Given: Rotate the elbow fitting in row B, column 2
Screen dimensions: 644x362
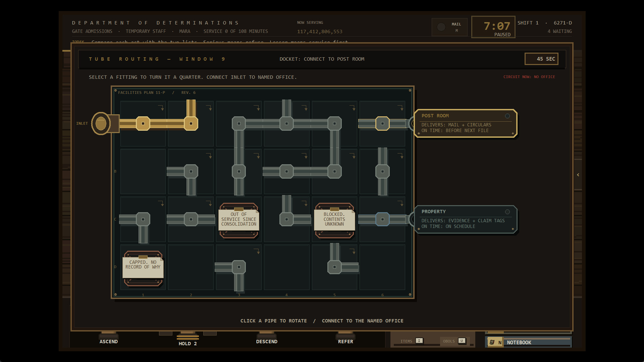Looking at the screenshot, I should [191, 172].
